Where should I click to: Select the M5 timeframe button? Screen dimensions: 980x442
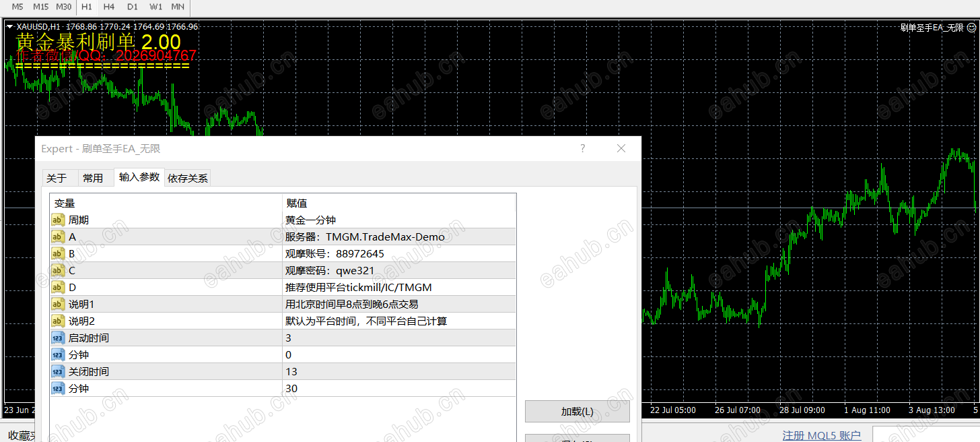pos(17,7)
